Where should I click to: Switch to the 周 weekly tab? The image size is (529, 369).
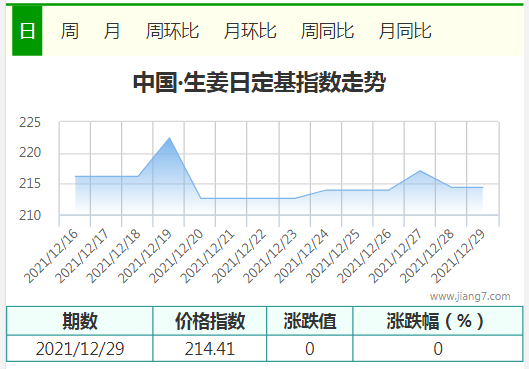[x=70, y=31]
